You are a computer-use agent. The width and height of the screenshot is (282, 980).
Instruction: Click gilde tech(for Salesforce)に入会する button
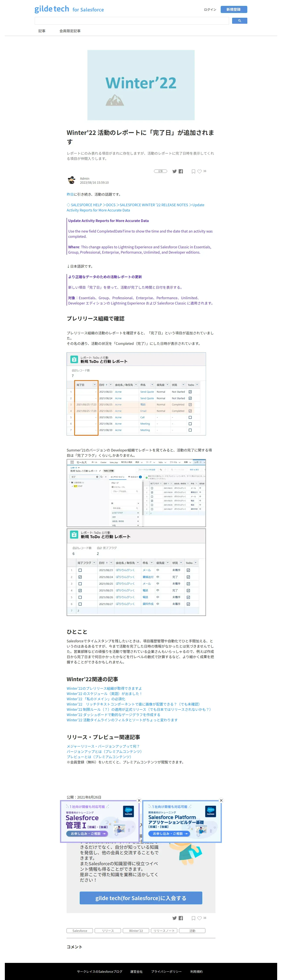[141, 898]
